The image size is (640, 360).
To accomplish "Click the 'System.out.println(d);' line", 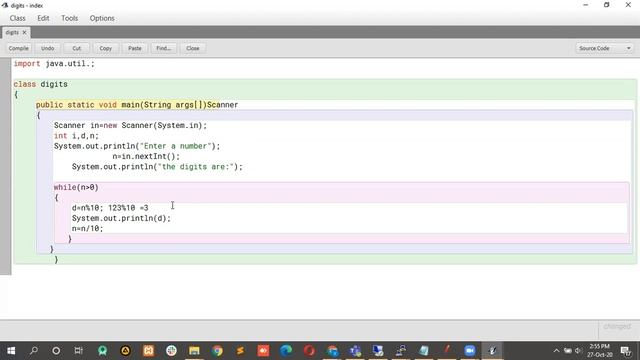I will pyautogui.click(x=121, y=218).
